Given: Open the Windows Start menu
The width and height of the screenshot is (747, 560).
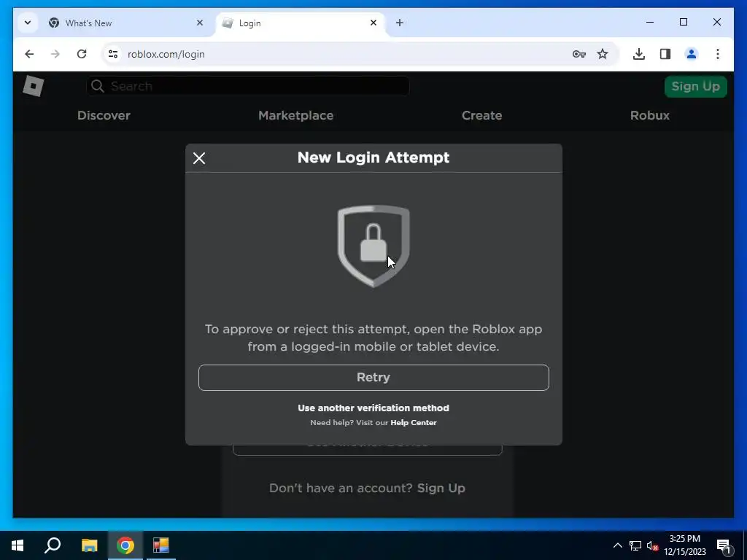Looking at the screenshot, I should (x=18, y=545).
